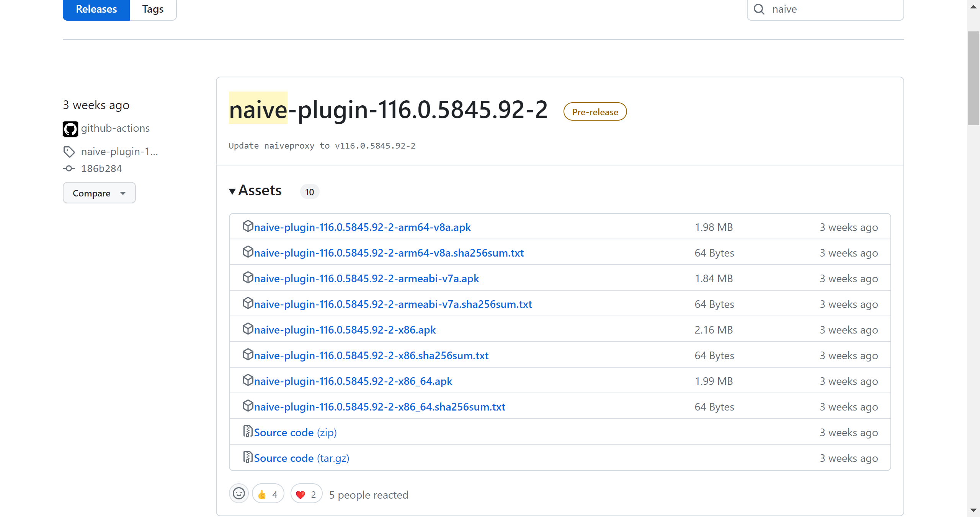980x517 pixels.
Task: Click the tag icon next to naive-plugin-1...
Action: tap(69, 152)
